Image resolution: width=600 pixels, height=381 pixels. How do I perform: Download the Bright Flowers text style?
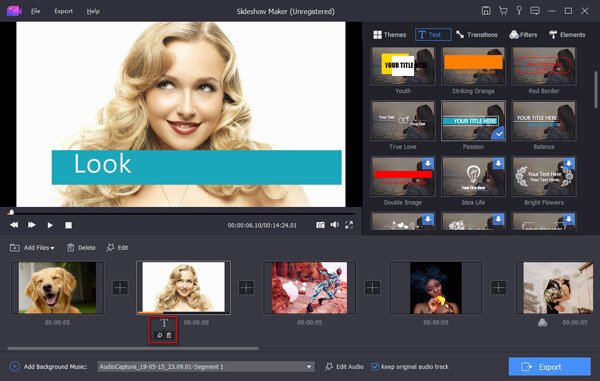tap(569, 163)
